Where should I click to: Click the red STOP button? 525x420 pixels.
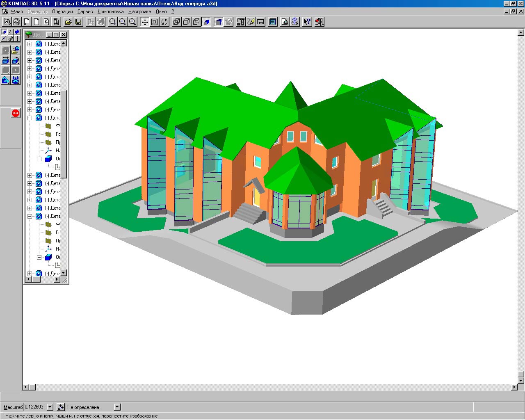[16, 113]
